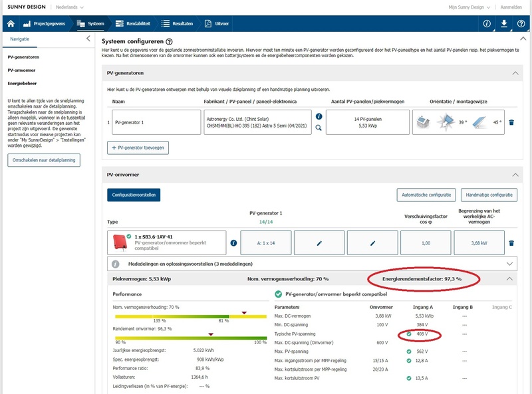The height and width of the screenshot is (394, 532).
Task: Click green check next to Typische PV-spanning 408 V
Action: [x=409, y=334]
